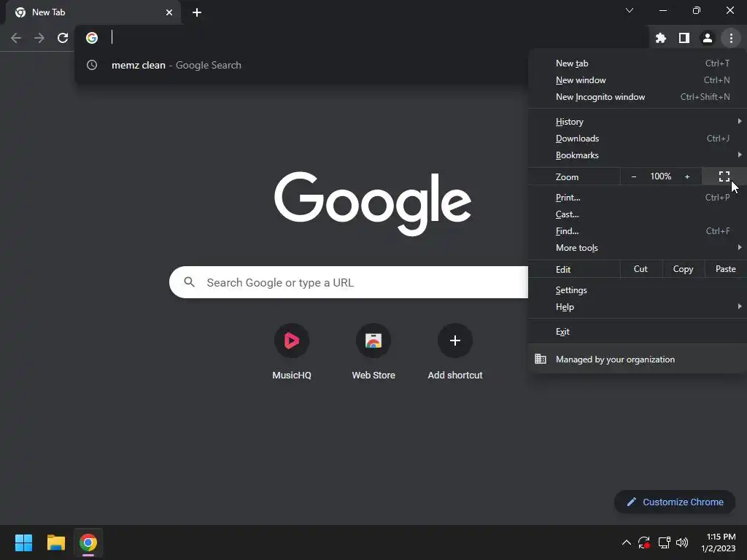
Task: Expand the Bookmarks submenu
Action: [638, 155]
